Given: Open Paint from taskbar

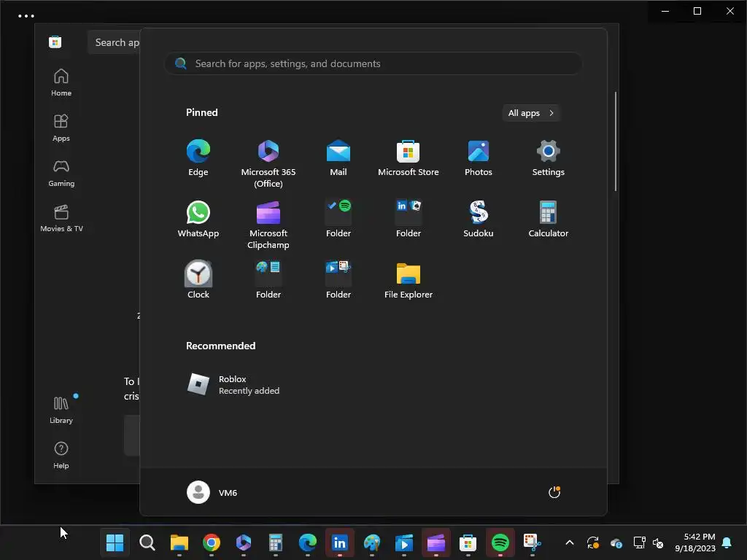Looking at the screenshot, I should (x=372, y=542).
